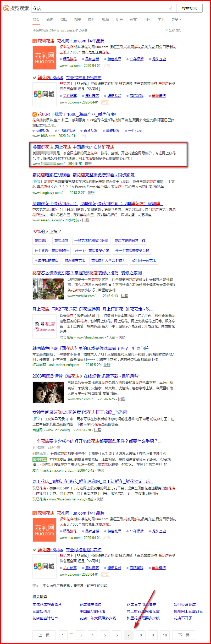Screen dimensions: 211x644
Task: Switch to the 英文 tab
Action: point(133,19)
